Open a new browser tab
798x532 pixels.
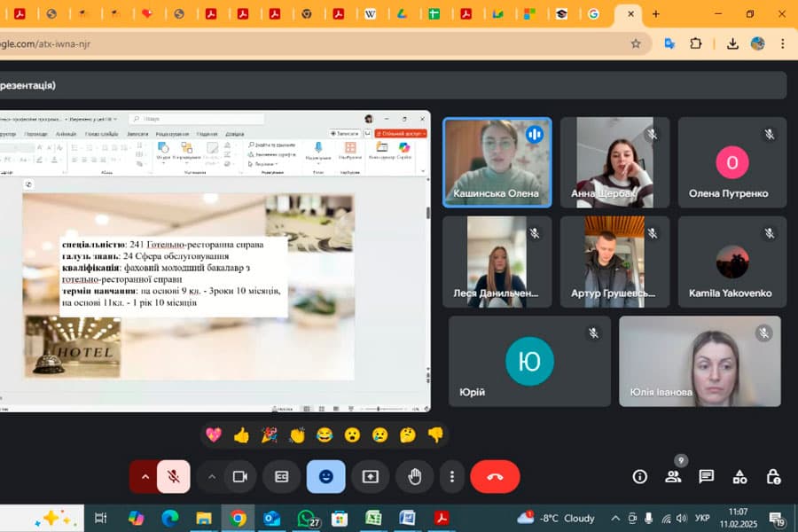tap(656, 14)
